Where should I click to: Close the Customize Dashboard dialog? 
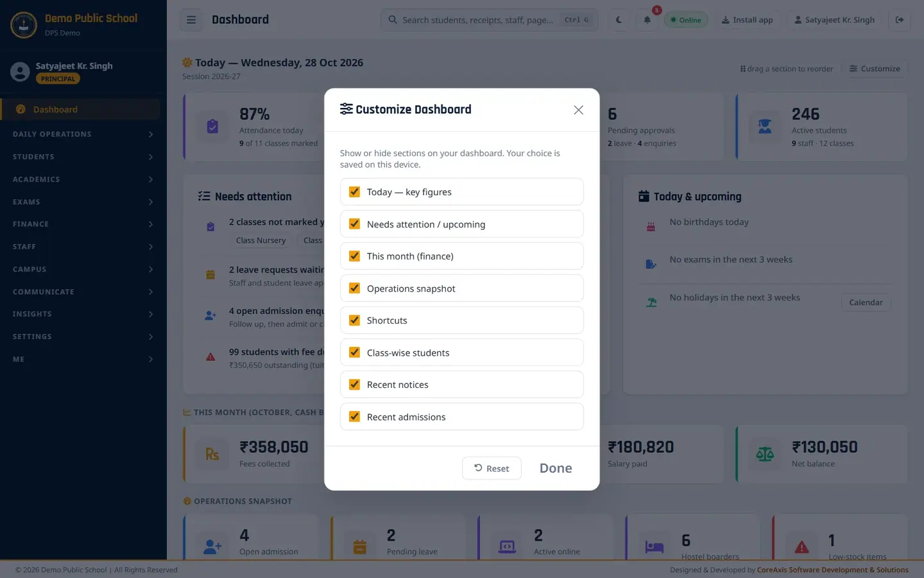pyautogui.click(x=578, y=110)
